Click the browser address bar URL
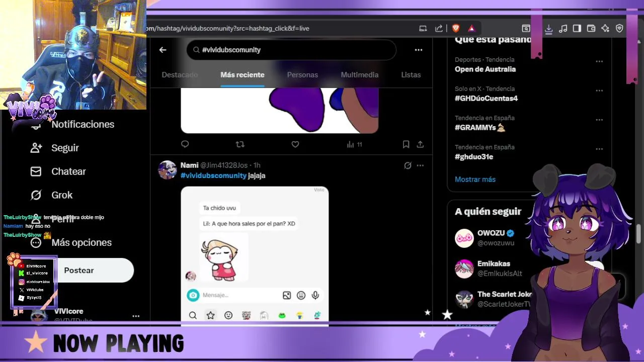The width and height of the screenshot is (644, 362). coord(228,28)
